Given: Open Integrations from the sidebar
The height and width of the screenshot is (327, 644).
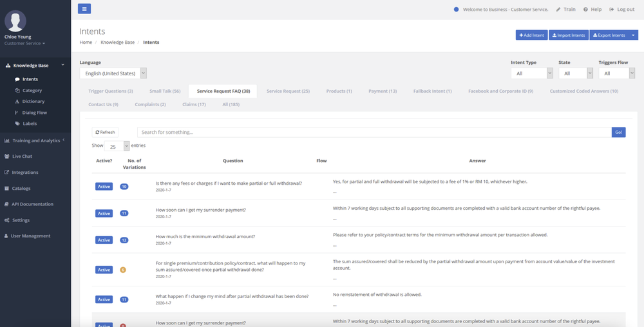Looking at the screenshot, I should [x=24, y=173].
